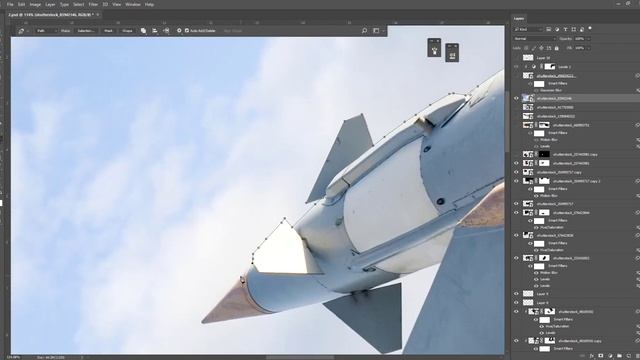
Task: Click lock image pixels brush icon
Action: 534,48
